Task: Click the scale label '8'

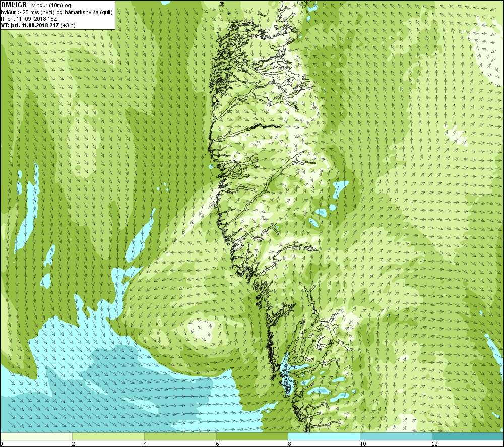Action: [x=289, y=444]
